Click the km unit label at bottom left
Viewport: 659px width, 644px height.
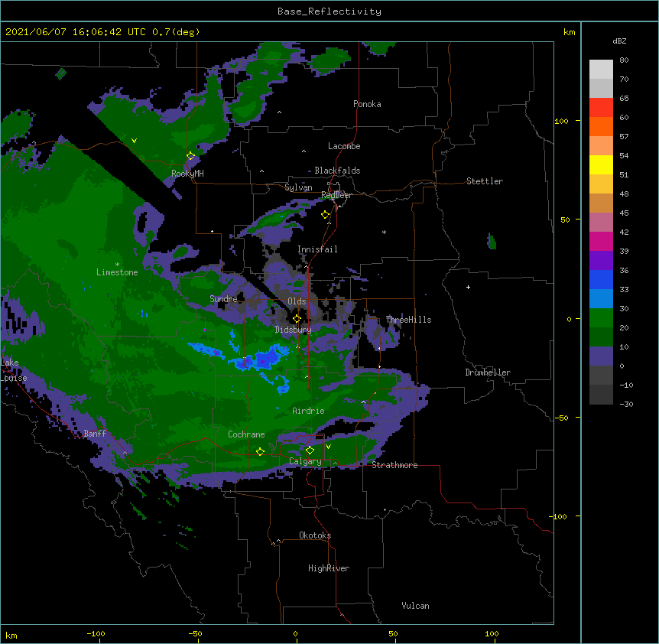[11, 635]
